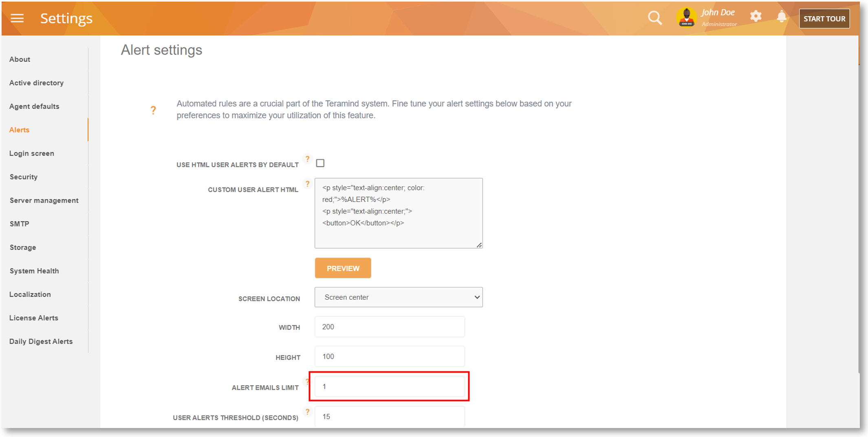Expand the Screen Location dropdown
Screen dimensions: 868x437
398,297
